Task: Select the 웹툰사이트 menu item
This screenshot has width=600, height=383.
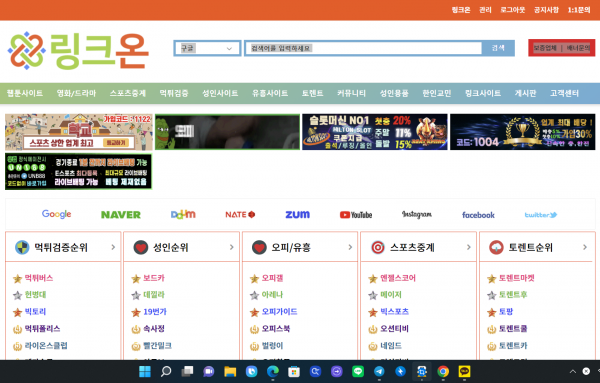Action: pos(25,93)
